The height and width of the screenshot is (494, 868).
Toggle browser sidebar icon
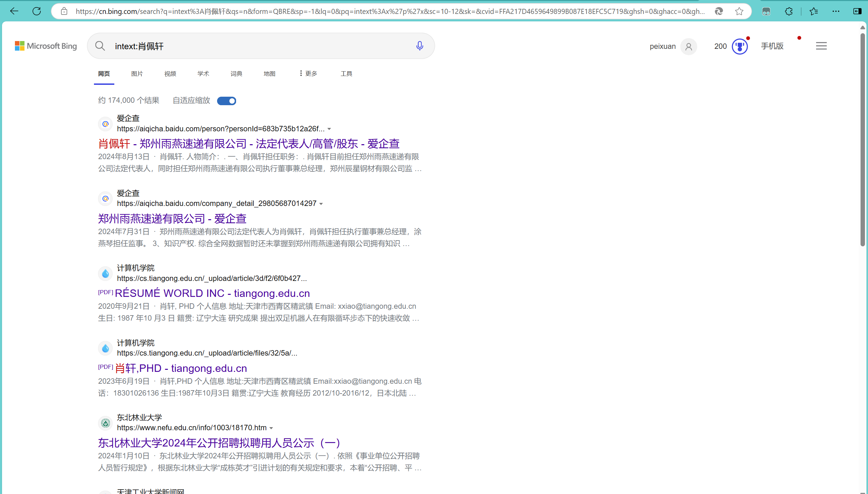[x=857, y=12]
